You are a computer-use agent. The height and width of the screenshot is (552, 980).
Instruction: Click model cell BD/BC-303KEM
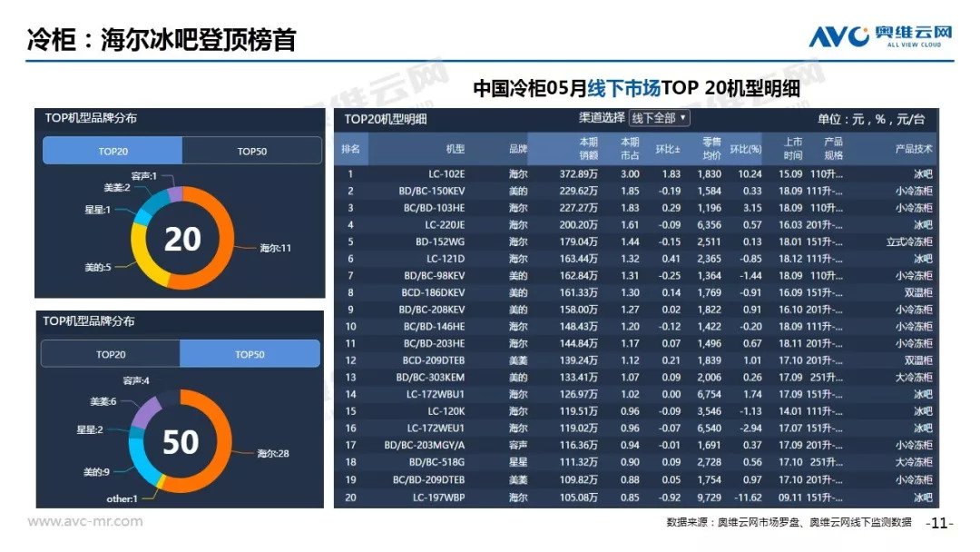coord(431,377)
